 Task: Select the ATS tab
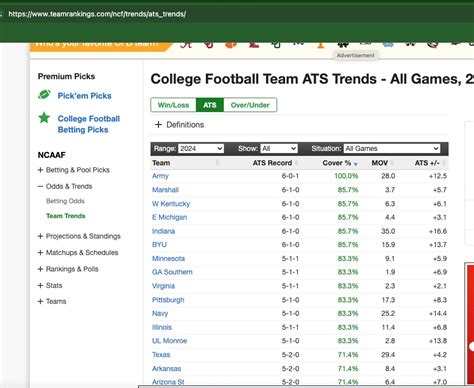210,105
